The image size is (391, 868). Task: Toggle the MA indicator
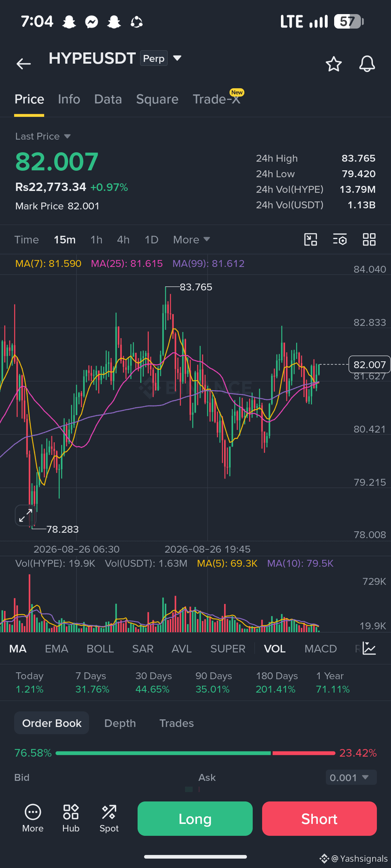pyautogui.click(x=18, y=648)
